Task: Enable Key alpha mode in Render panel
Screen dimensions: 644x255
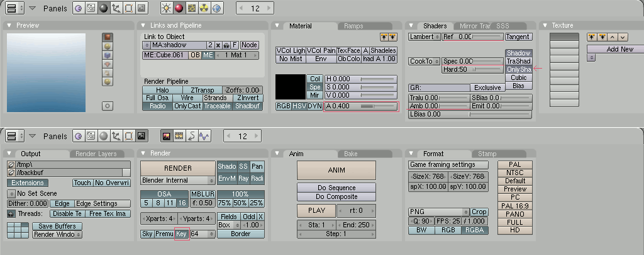Action: (x=182, y=234)
